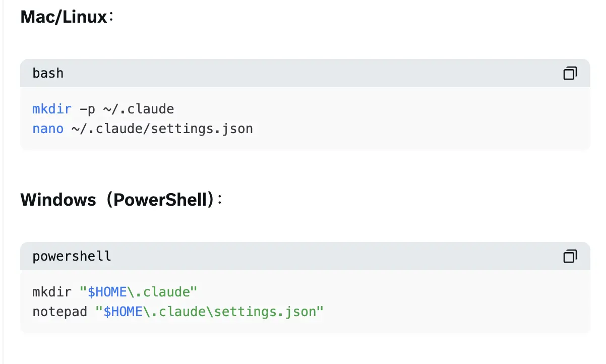Click the empty area of bash header bar
606x364 pixels.
tap(302, 74)
